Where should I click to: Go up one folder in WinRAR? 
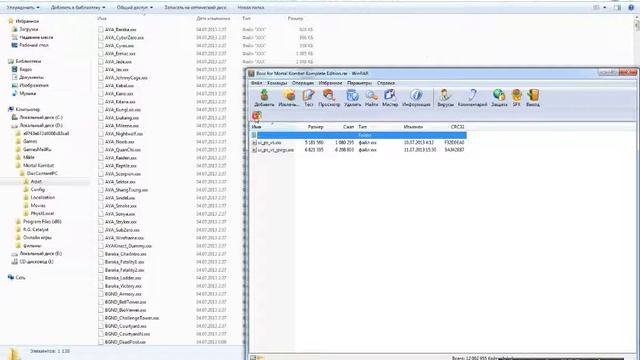tap(256, 116)
